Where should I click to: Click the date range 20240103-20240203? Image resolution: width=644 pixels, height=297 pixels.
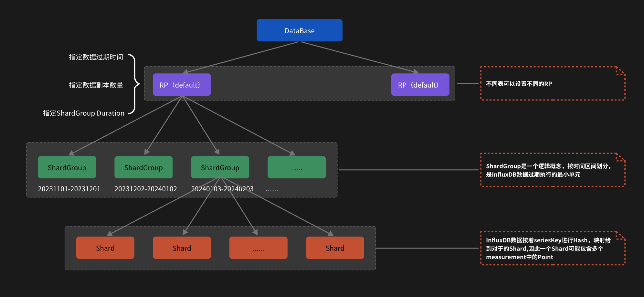tap(222, 189)
